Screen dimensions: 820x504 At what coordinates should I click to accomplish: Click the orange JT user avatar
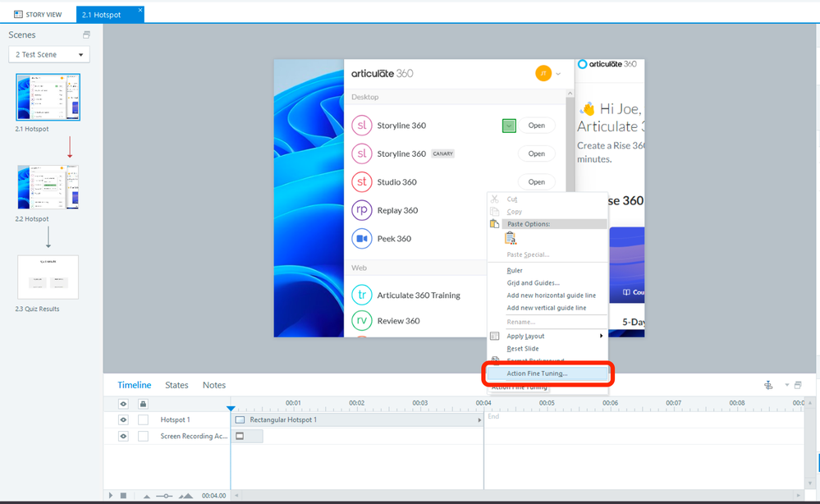pos(543,73)
